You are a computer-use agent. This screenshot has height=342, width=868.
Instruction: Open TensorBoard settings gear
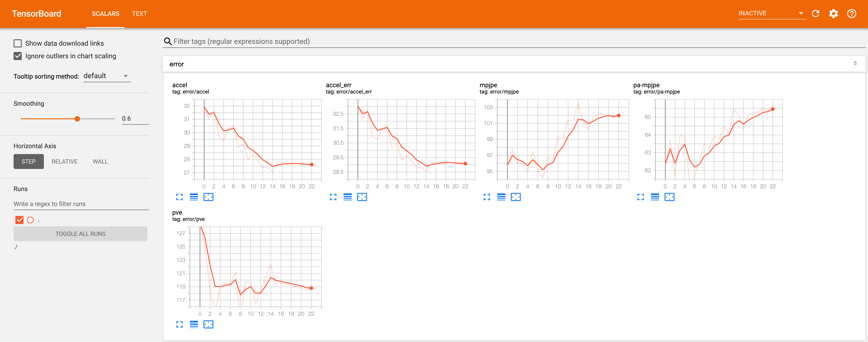(x=833, y=14)
